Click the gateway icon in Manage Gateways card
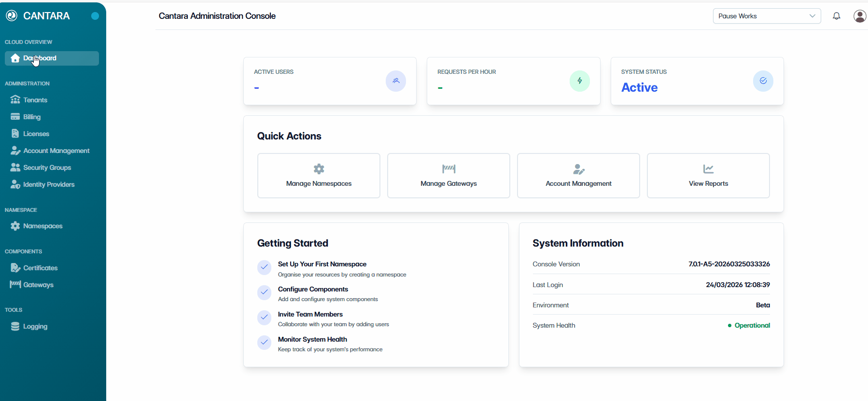Image resolution: width=868 pixels, height=401 pixels. click(x=449, y=169)
